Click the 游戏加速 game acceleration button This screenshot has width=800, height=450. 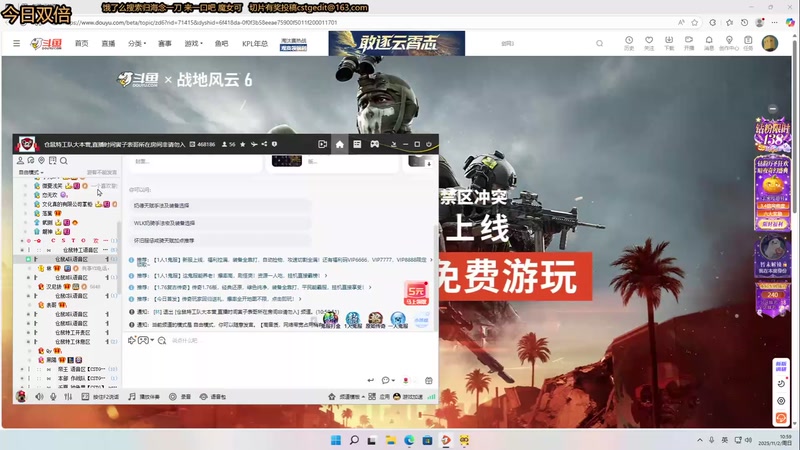point(408,396)
